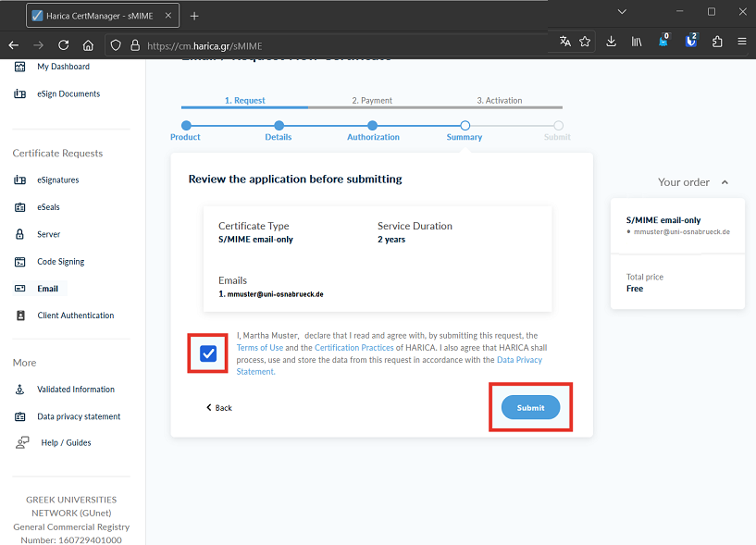Open the Bitwarden shield extension
The width and height of the screenshot is (756, 545).
(691, 41)
